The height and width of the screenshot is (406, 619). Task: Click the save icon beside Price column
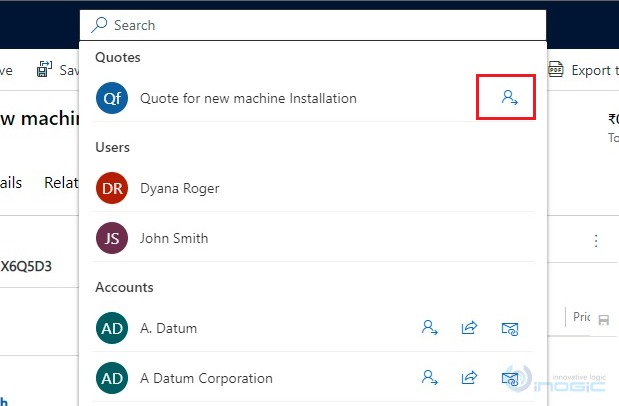coord(603,318)
